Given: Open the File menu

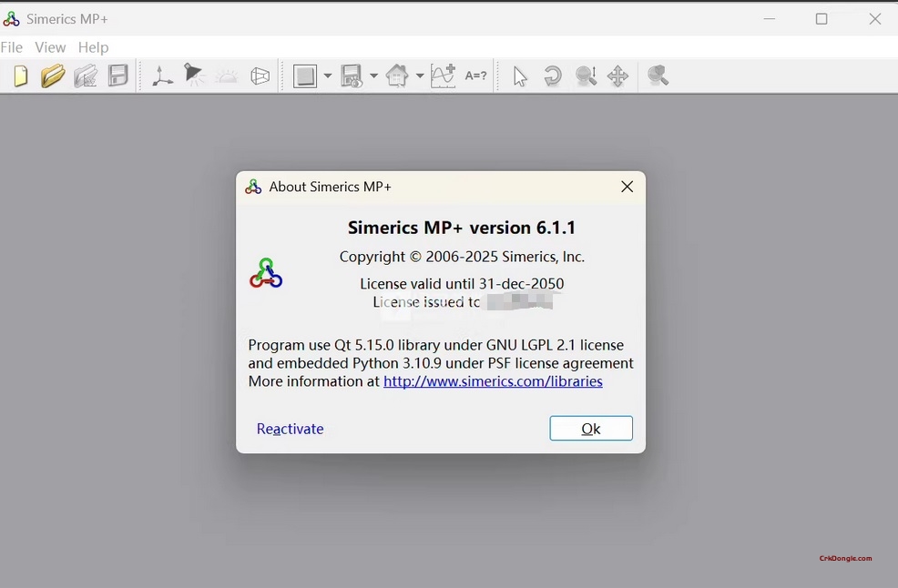Looking at the screenshot, I should click(x=12, y=47).
